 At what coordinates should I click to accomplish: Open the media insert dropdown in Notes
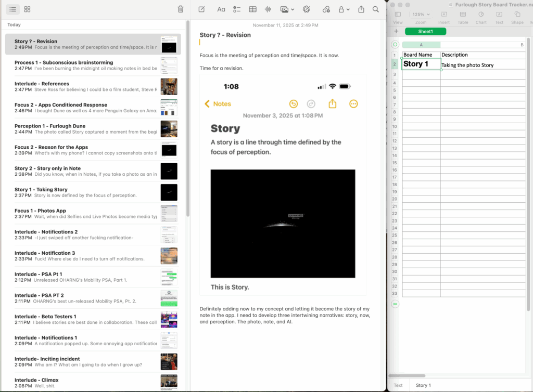[x=287, y=9]
